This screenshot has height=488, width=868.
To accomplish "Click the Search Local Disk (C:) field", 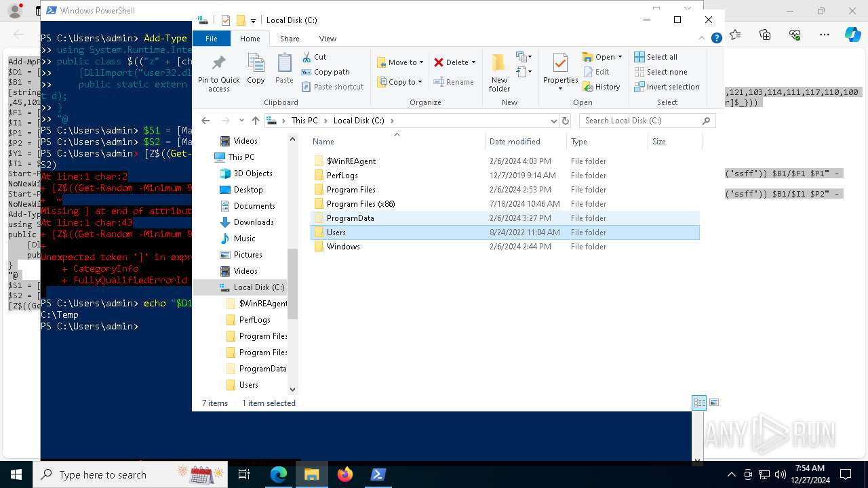I will tap(647, 121).
